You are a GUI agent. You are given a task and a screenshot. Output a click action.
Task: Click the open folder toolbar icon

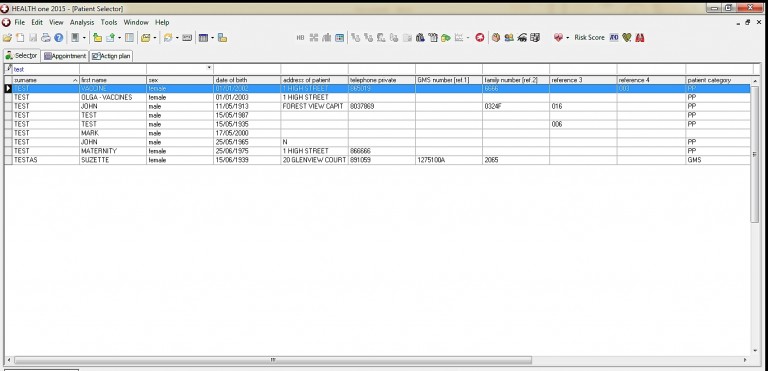click(7, 38)
